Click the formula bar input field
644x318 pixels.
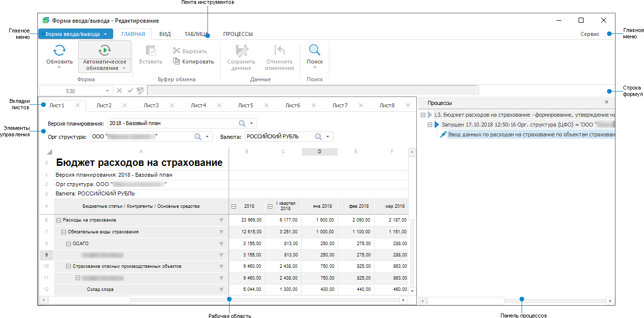click(312, 91)
